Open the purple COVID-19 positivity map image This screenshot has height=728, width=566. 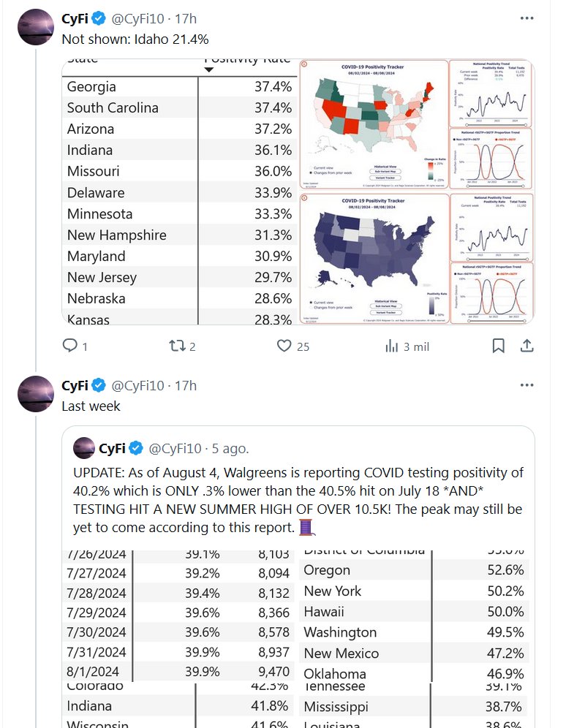[x=373, y=258]
